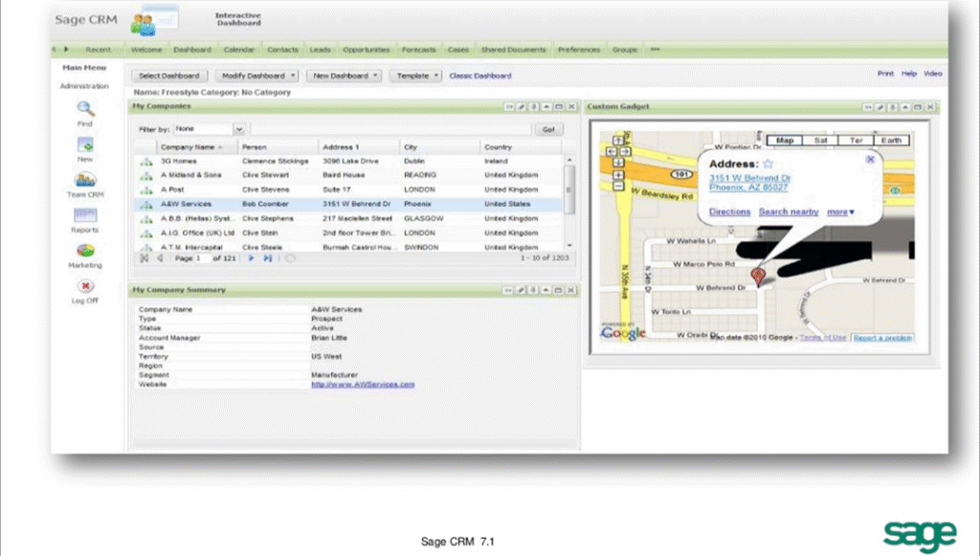
Task: Close the Address info balloon
Action: 870,159
